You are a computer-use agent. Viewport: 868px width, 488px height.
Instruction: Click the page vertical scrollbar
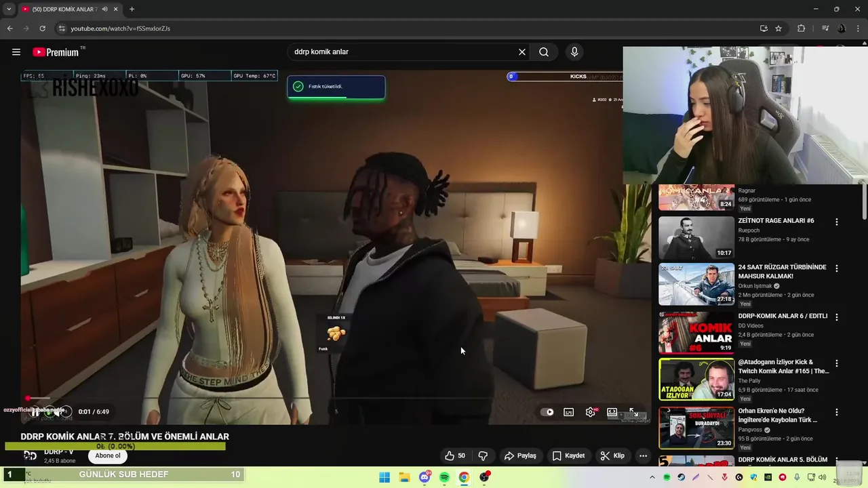pos(864,202)
